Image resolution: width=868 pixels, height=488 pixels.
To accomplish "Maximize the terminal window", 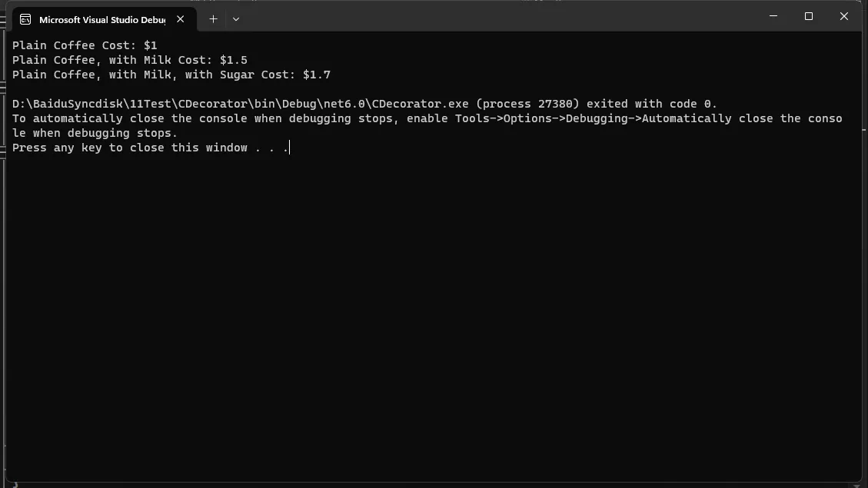I will 809,16.
